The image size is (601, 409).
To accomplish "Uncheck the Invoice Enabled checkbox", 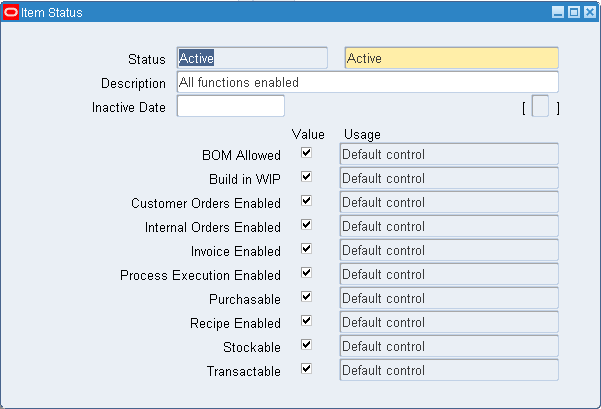I will point(307,250).
